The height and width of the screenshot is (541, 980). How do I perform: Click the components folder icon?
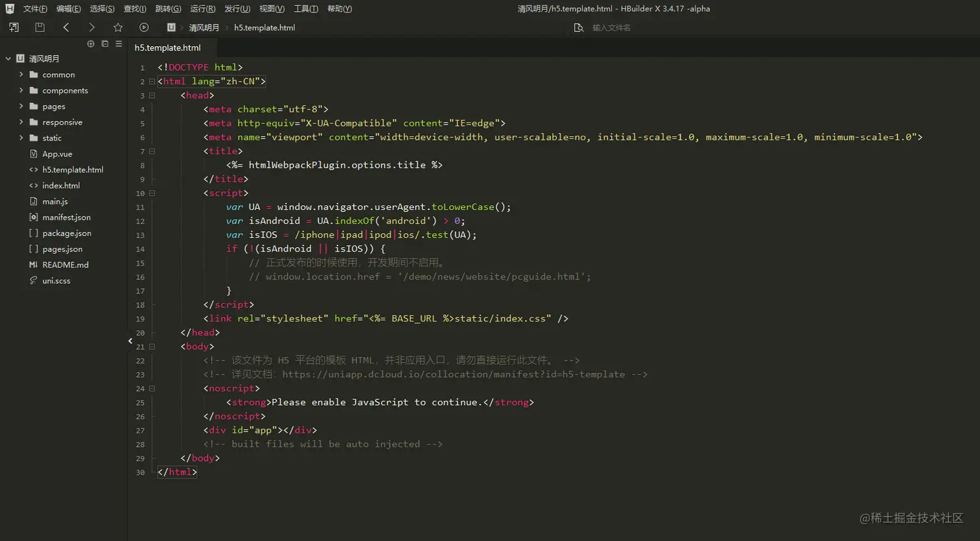[x=34, y=91]
